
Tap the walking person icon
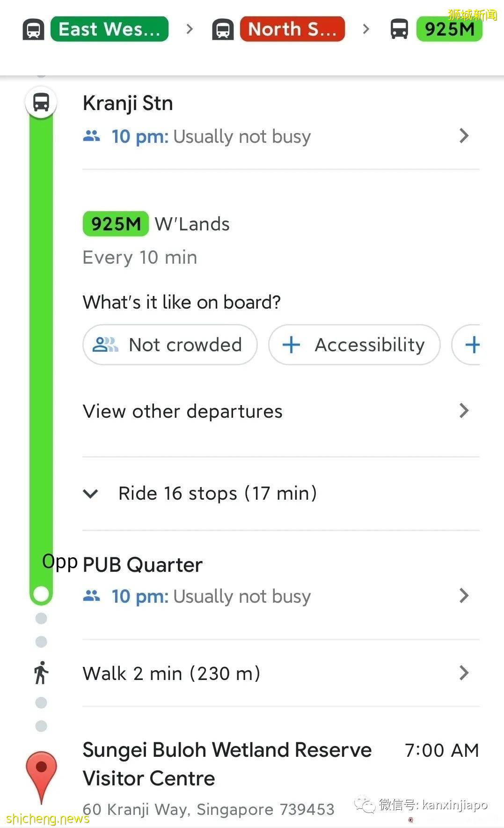point(41,673)
